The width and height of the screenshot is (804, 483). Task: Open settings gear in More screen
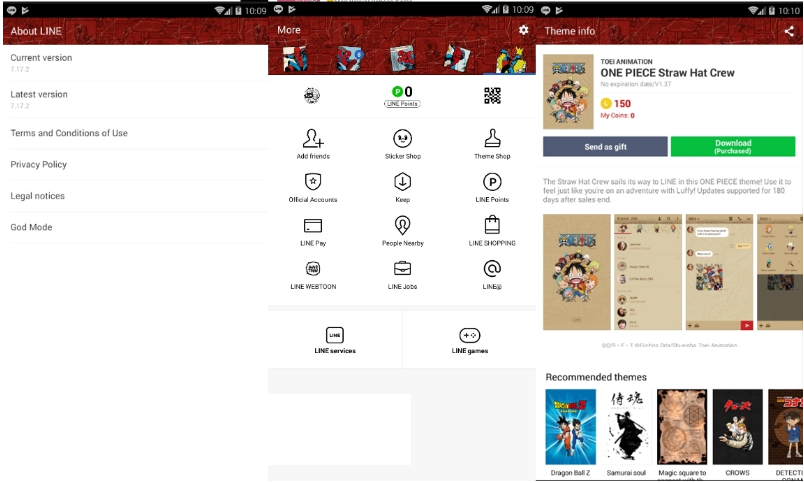coord(523,30)
